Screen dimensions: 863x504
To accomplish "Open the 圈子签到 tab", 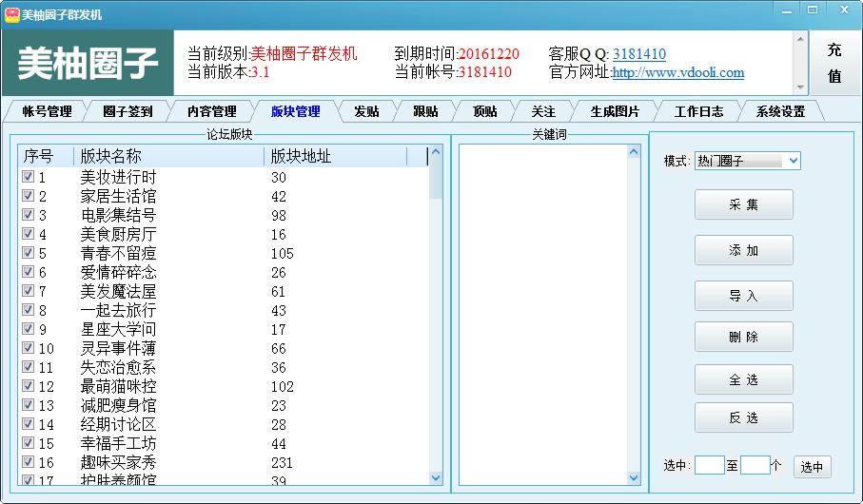I will (127, 111).
